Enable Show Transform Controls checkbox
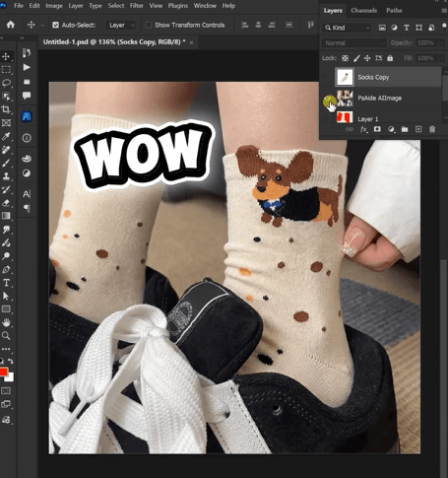Viewport: 448px width, 478px height. click(x=149, y=25)
